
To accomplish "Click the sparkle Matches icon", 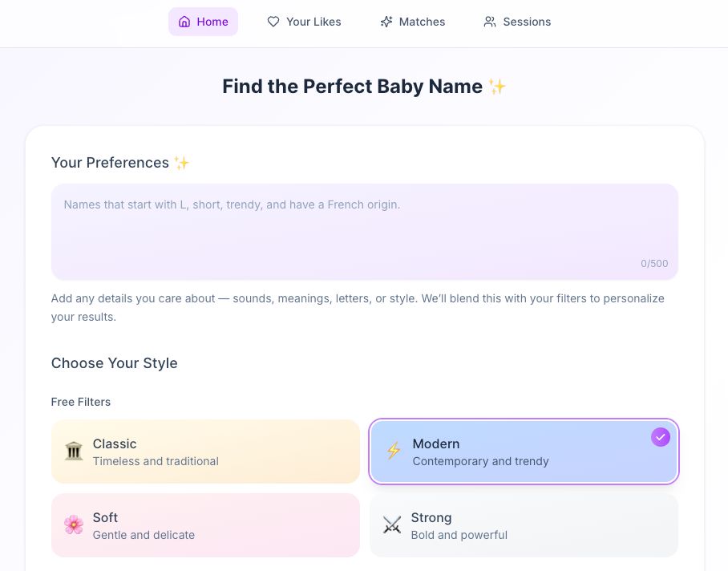I will (386, 22).
